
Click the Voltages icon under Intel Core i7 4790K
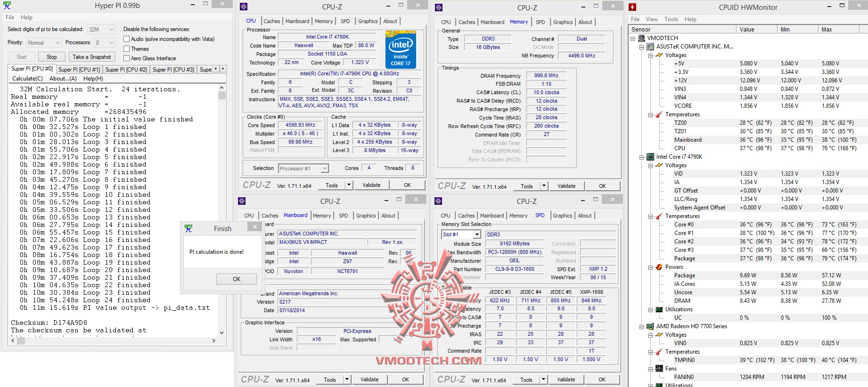tap(660, 165)
